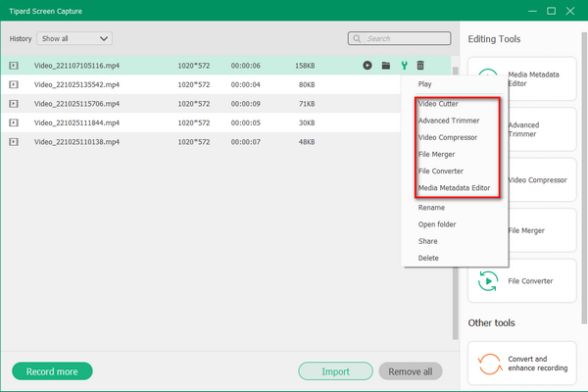Click the 80KB size value
The image size is (588, 392).
[307, 85]
